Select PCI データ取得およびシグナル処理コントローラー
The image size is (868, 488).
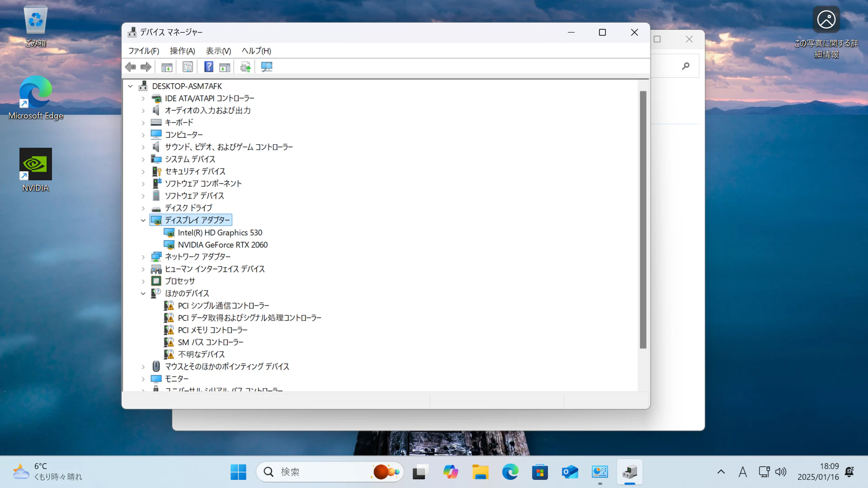pos(250,318)
